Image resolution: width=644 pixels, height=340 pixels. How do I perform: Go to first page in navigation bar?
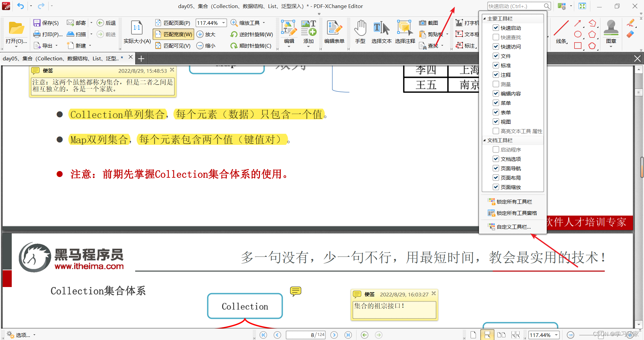pos(263,335)
